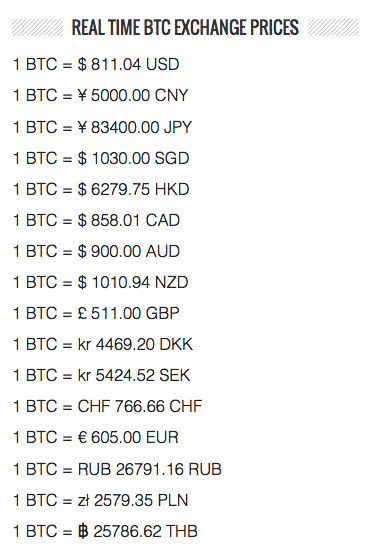Select the AUD rate line 900.00

(96, 251)
